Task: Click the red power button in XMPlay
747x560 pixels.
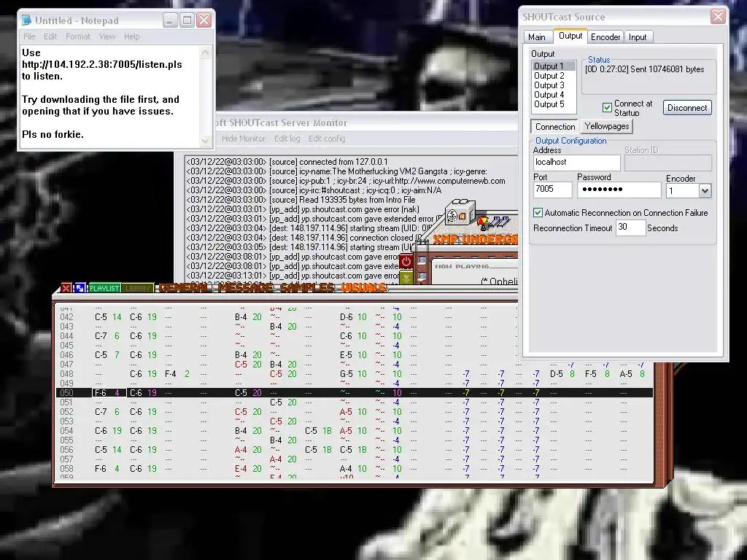Action: coord(406,262)
